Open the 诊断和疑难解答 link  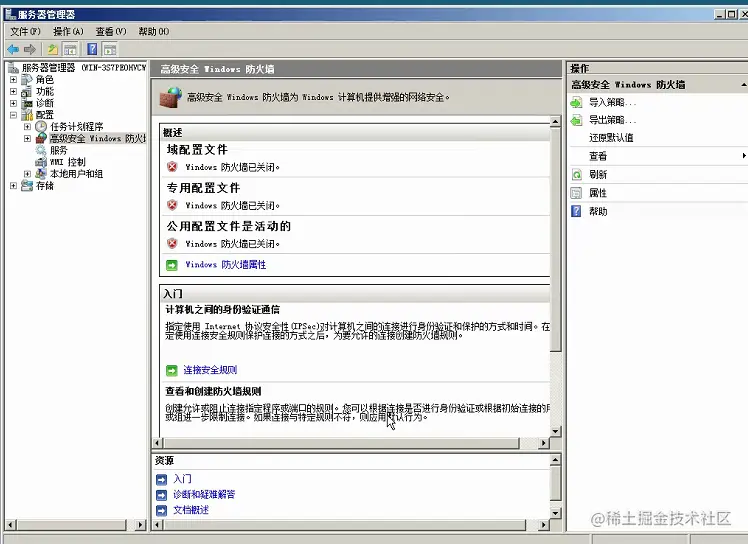coord(204,495)
